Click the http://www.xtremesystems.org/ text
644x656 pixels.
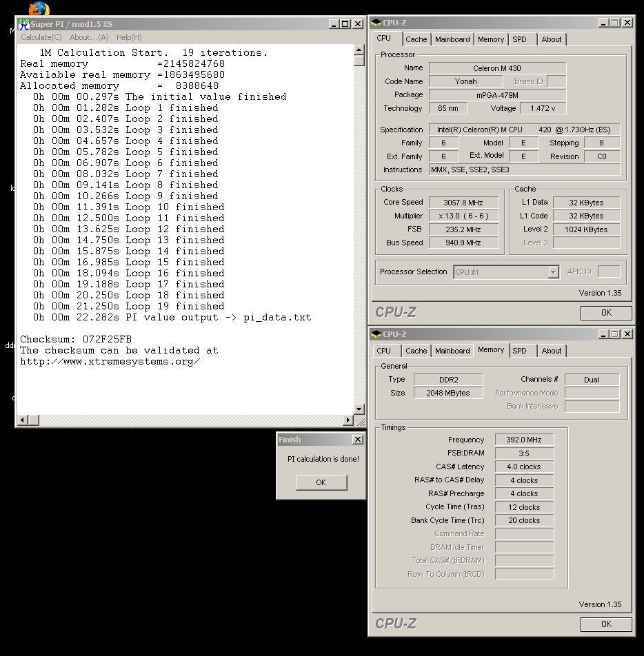[x=110, y=362]
